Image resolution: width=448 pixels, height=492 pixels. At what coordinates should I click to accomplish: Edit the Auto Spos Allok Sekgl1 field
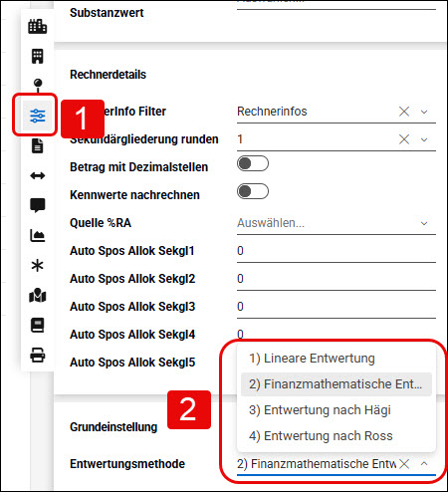[x=336, y=251]
